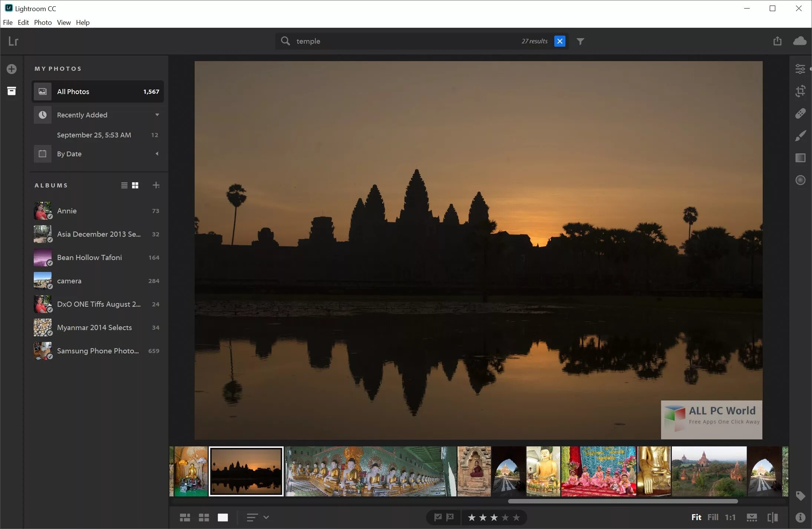Expand the By Date section
The height and width of the screenshot is (529, 812).
point(157,154)
